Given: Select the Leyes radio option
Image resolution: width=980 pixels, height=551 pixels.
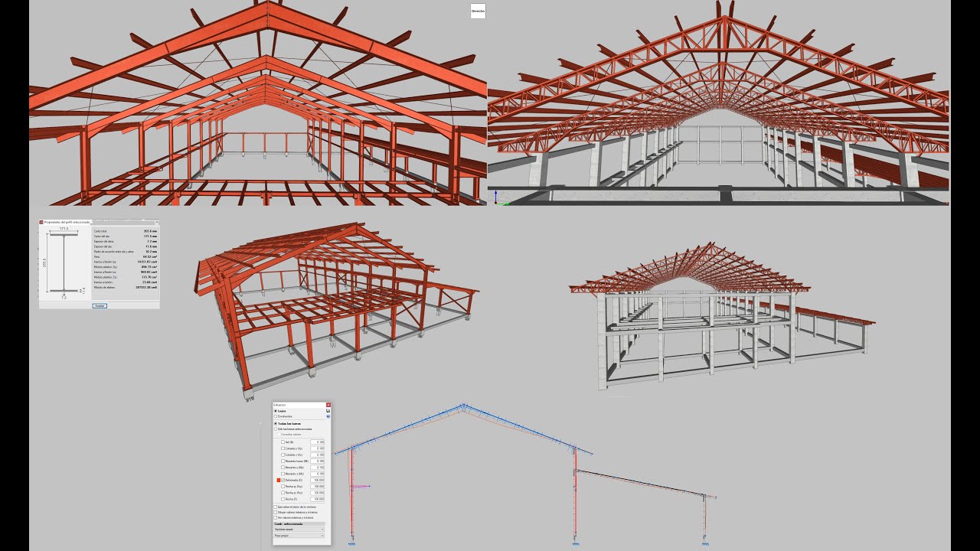Looking at the screenshot, I should (276, 411).
